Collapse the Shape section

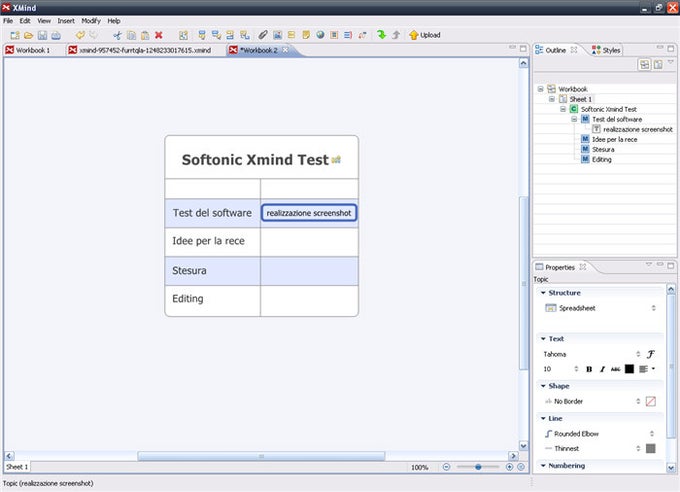pyautogui.click(x=543, y=386)
